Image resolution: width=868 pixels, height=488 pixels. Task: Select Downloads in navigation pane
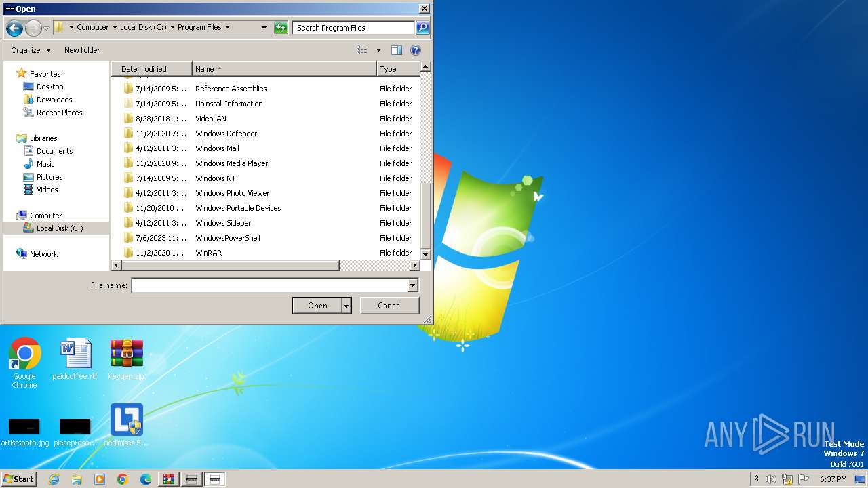click(54, 100)
